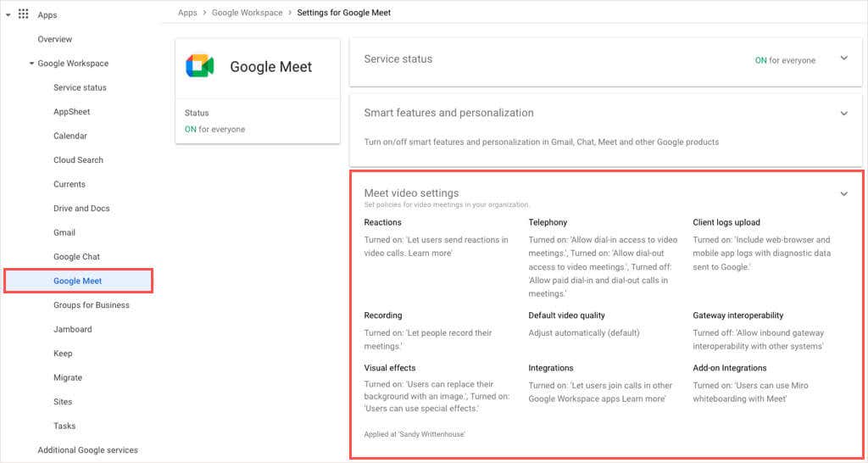
Task: Open Tasks in sidebar
Action: (x=64, y=426)
